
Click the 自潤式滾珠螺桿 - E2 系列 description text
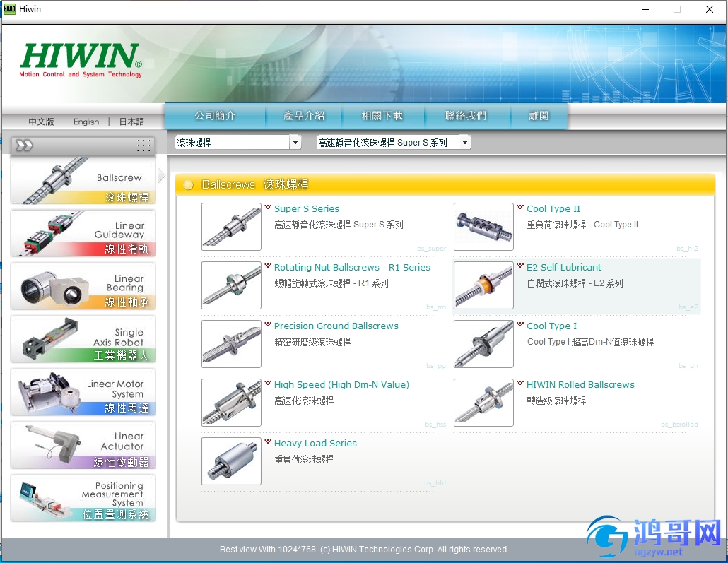[x=575, y=283]
